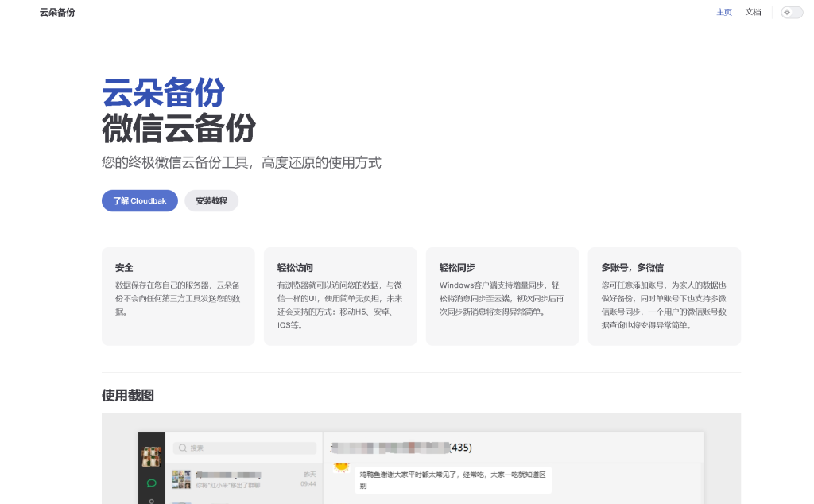
Task: Click the magnifier icon in search field
Action: (183, 448)
